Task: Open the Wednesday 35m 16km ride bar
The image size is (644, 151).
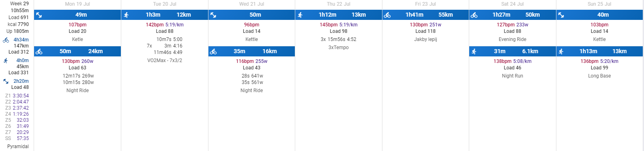Action: click(251, 52)
